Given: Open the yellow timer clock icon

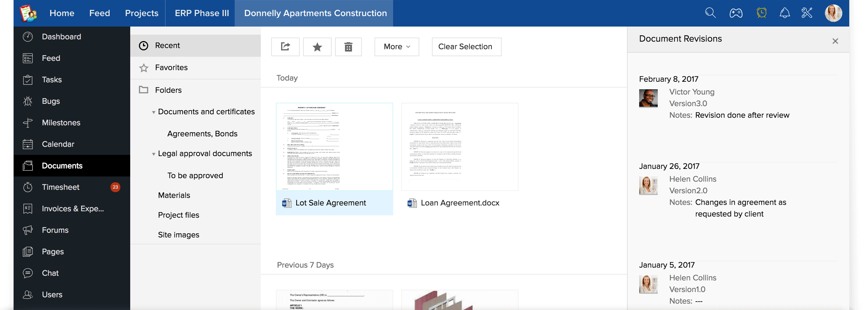Looking at the screenshot, I should click(761, 13).
